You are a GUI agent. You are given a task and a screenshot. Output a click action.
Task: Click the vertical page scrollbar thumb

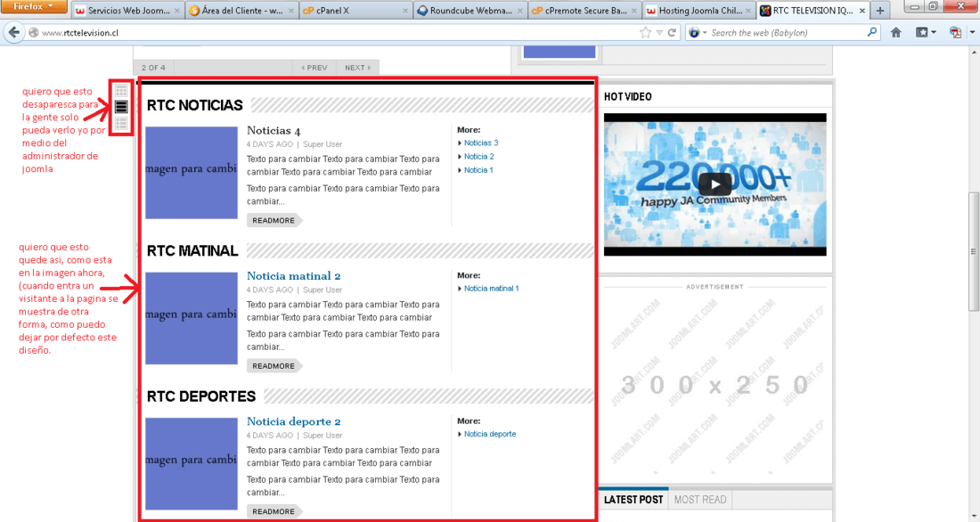pyautogui.click(x=973, y=251)
